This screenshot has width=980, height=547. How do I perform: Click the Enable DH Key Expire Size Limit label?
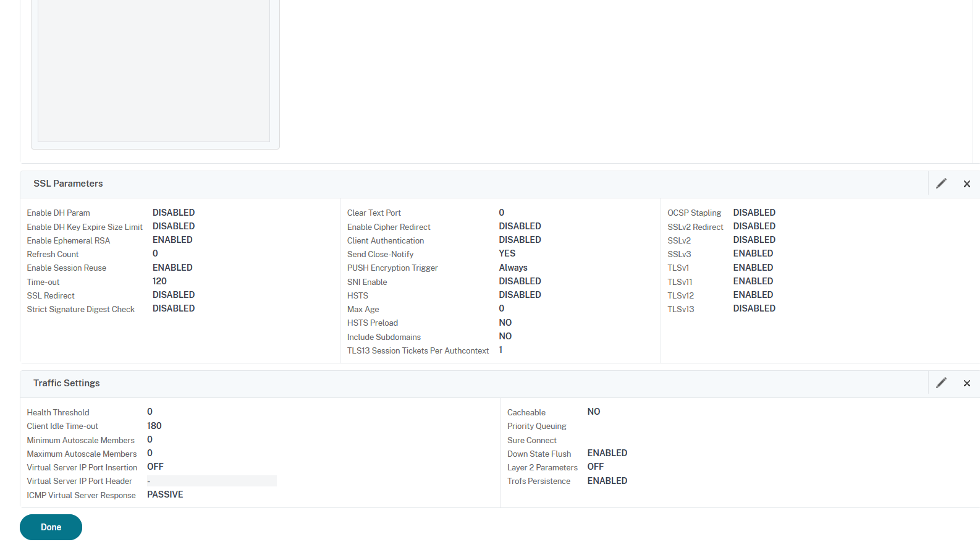[x=85, y=227]
